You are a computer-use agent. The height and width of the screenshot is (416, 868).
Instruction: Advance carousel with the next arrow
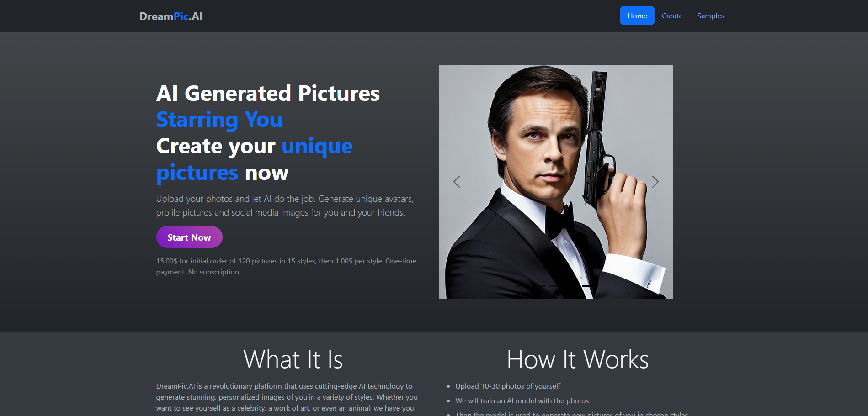pyautogui.click(x=655, y=182)
